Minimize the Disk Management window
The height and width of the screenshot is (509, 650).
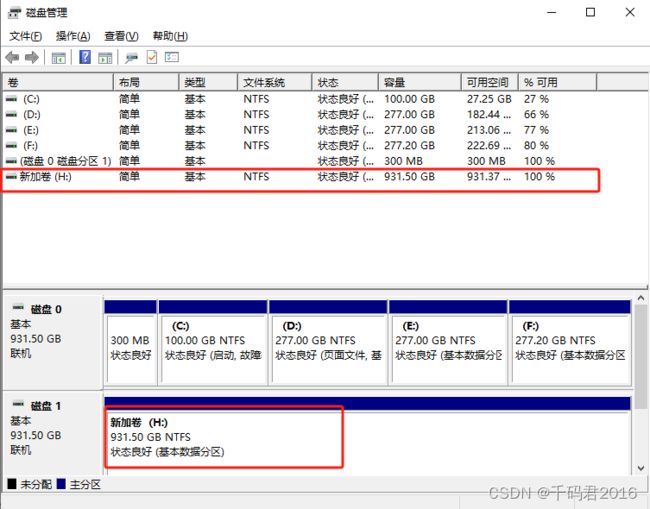[551, 12]
